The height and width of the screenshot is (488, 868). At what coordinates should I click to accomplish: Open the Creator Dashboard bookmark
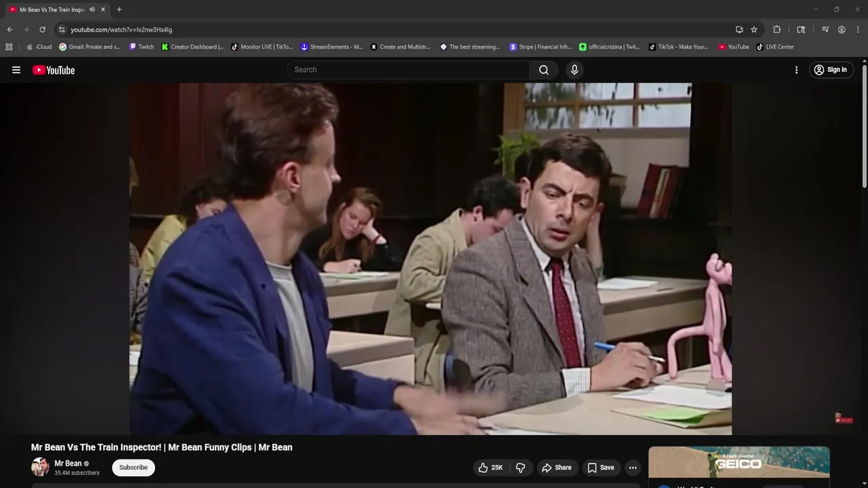click(193, 47)
